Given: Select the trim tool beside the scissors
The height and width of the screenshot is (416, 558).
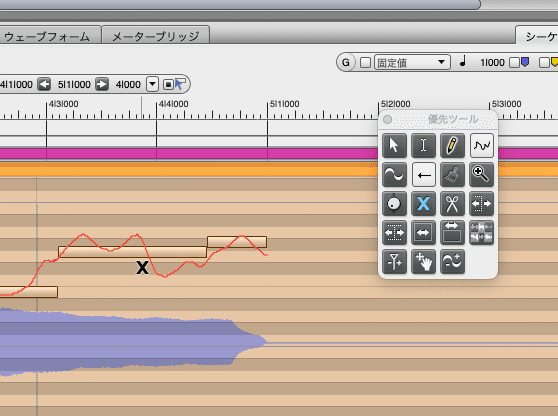Looking at the screenshot, I should [481, 204].
